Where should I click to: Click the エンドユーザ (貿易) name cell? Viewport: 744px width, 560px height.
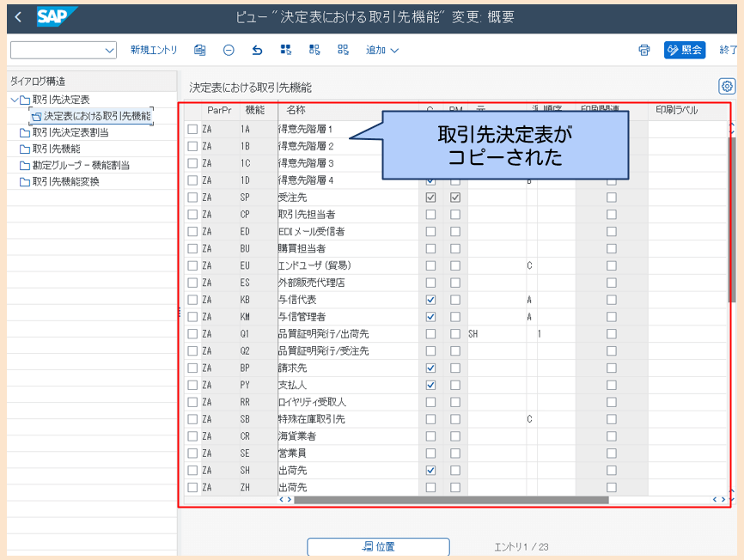(x=348, y=265)
